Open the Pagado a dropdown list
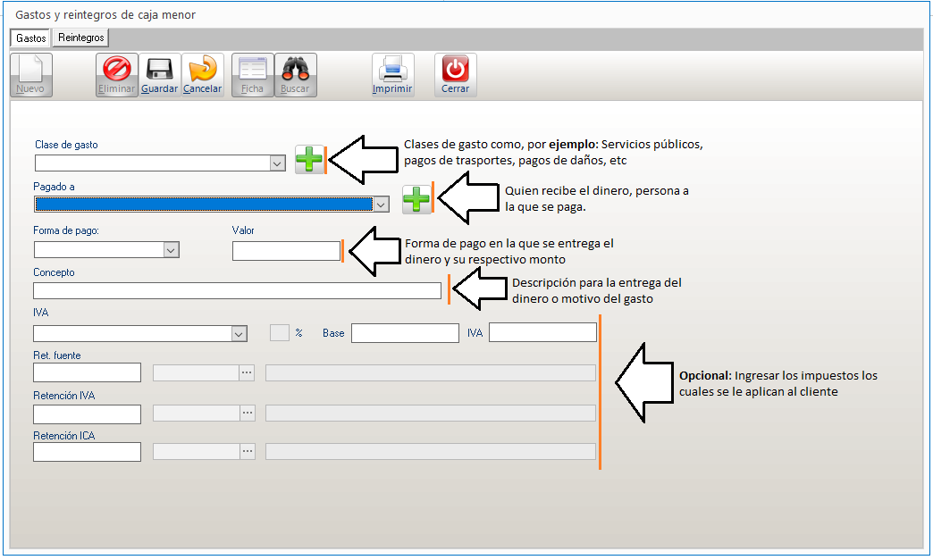Viewport: 933px width, 560px height. click(x=382, y=205)
